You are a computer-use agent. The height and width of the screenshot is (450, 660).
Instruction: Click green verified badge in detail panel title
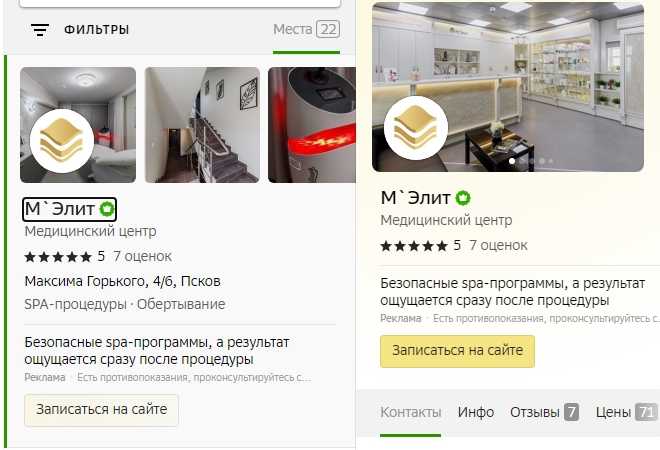coord(463,198)
